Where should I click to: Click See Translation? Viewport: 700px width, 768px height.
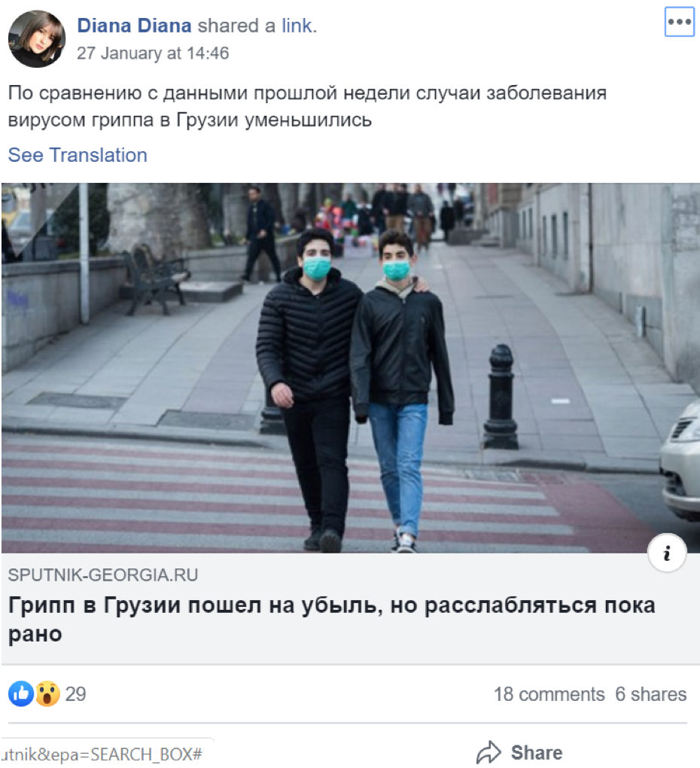pyautogui.click(x=78, y=155)
